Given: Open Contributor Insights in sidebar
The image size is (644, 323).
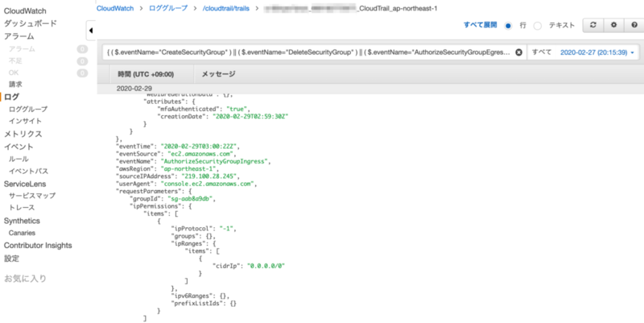Looking at the screenshot, I should (x=38, y=246).
